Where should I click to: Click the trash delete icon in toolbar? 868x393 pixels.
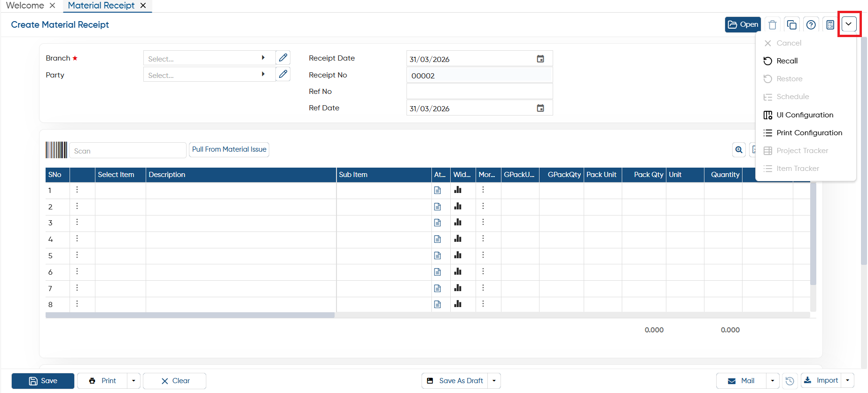(x=772, y=24)
